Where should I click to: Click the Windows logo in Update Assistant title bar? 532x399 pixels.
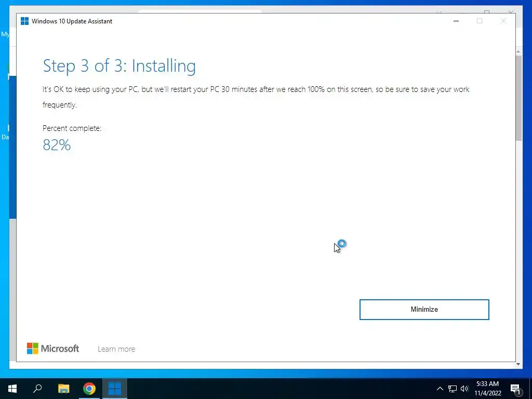click(24, 21)
